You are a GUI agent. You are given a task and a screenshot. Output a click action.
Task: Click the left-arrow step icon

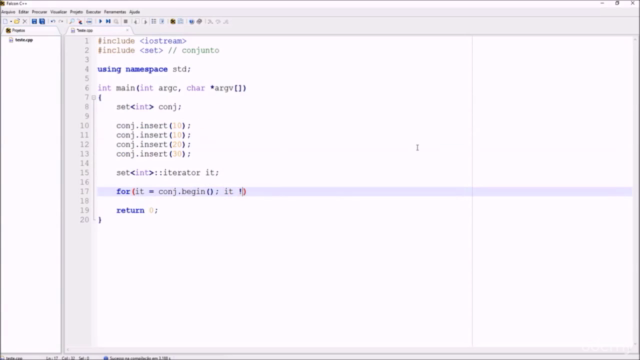(x=136, y=21)
